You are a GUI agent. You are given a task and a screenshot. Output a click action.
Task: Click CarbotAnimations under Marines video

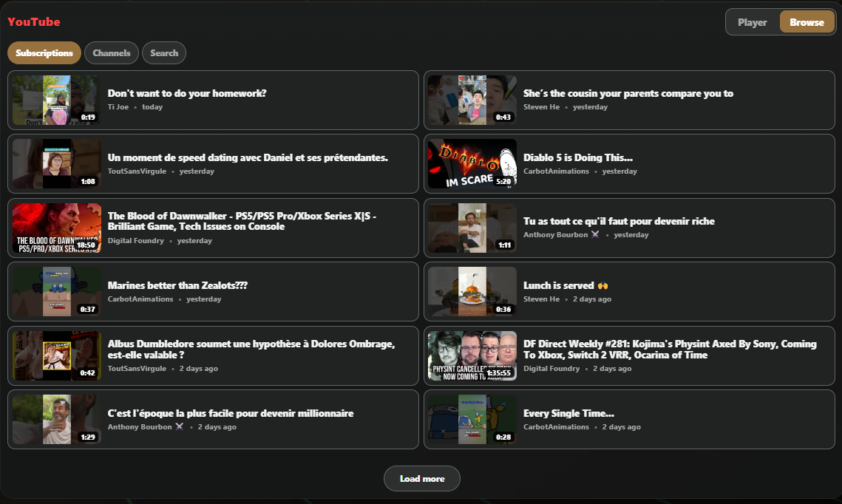140,299
